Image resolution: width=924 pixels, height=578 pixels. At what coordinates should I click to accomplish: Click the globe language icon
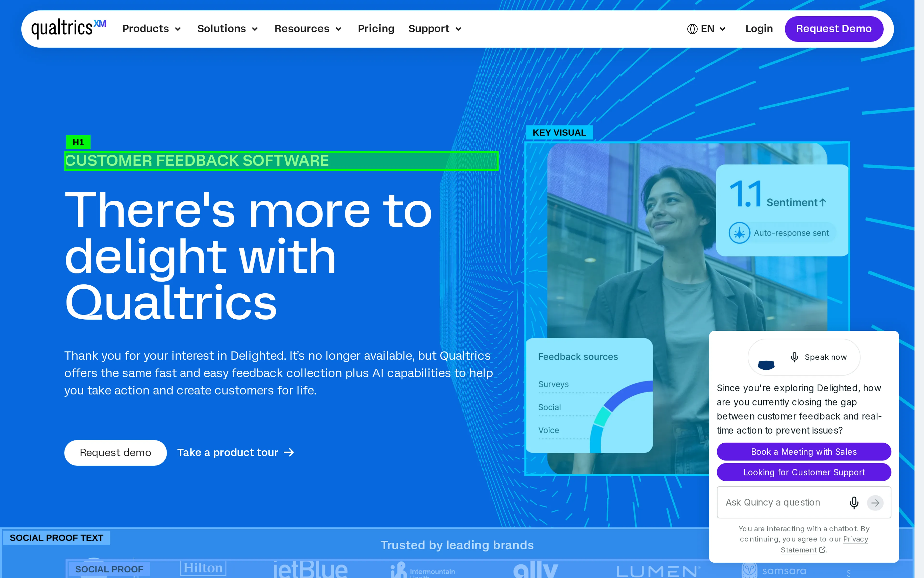[692, 29]
